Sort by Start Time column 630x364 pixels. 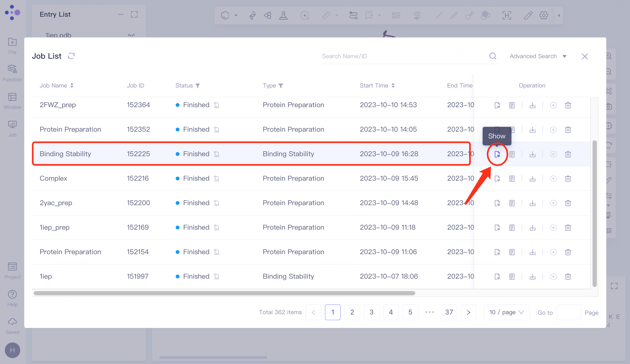point(393,86)
